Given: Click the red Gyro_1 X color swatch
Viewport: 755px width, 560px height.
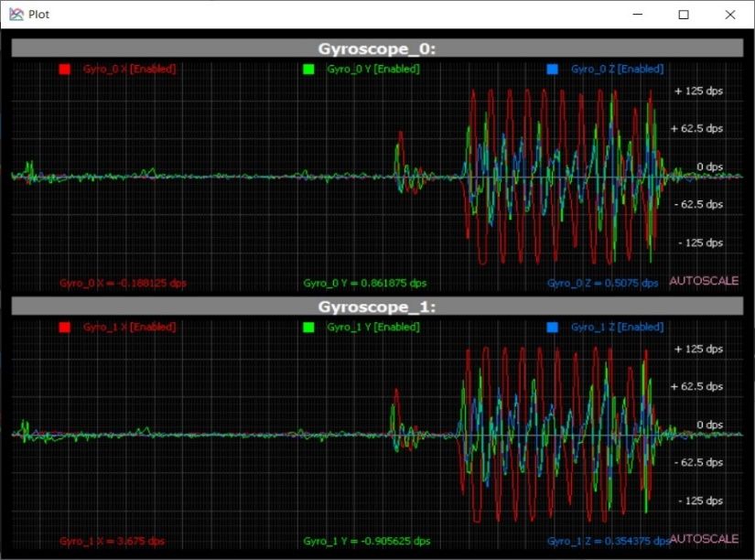Looking at the screenshot, I should pyautogui.click(x=65, y=328).
